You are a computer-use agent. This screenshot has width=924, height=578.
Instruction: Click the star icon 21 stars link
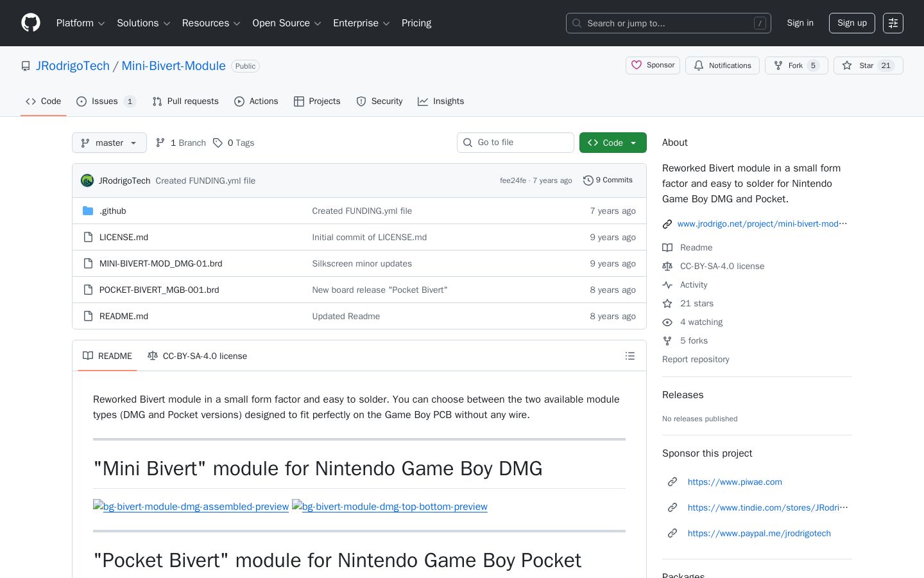click(x=688, y=303)
